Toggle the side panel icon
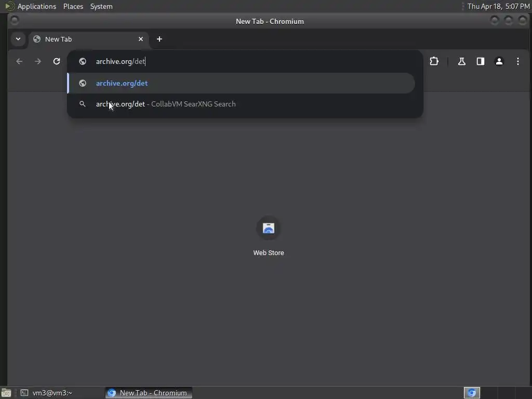 481,61
